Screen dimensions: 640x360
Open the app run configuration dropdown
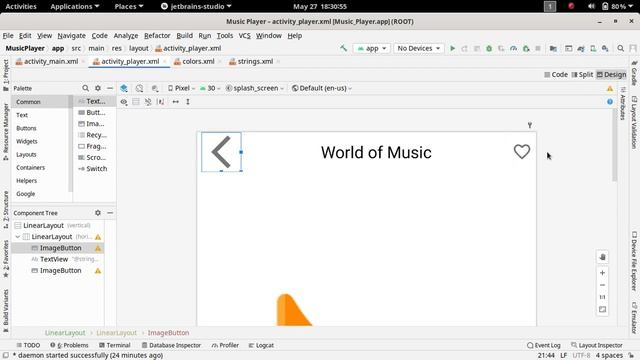click(371, 49)
